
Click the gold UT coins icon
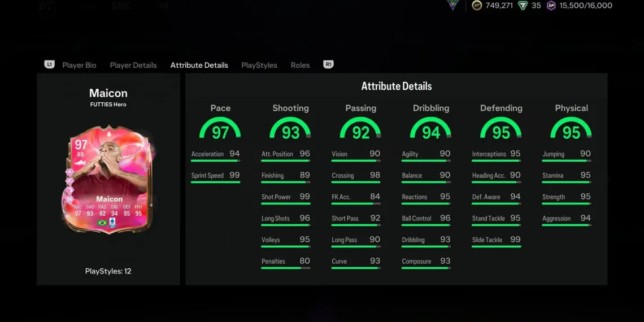(x=477, y=6)
